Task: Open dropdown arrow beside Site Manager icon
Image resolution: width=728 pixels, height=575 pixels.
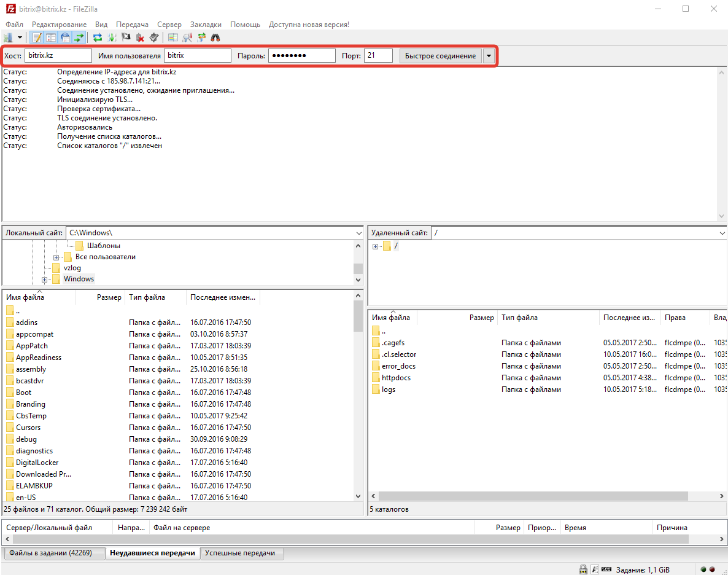Action: [20, 37]
